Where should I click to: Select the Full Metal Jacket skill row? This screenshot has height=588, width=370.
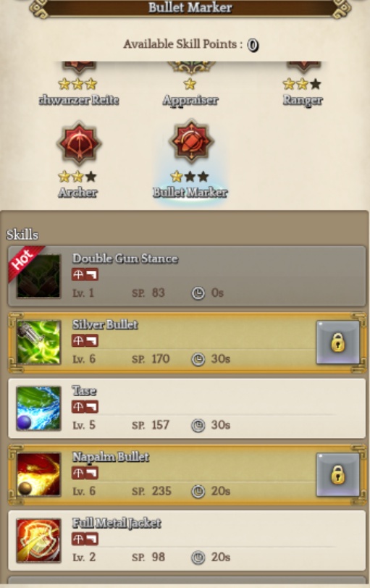tap(187, 541)
